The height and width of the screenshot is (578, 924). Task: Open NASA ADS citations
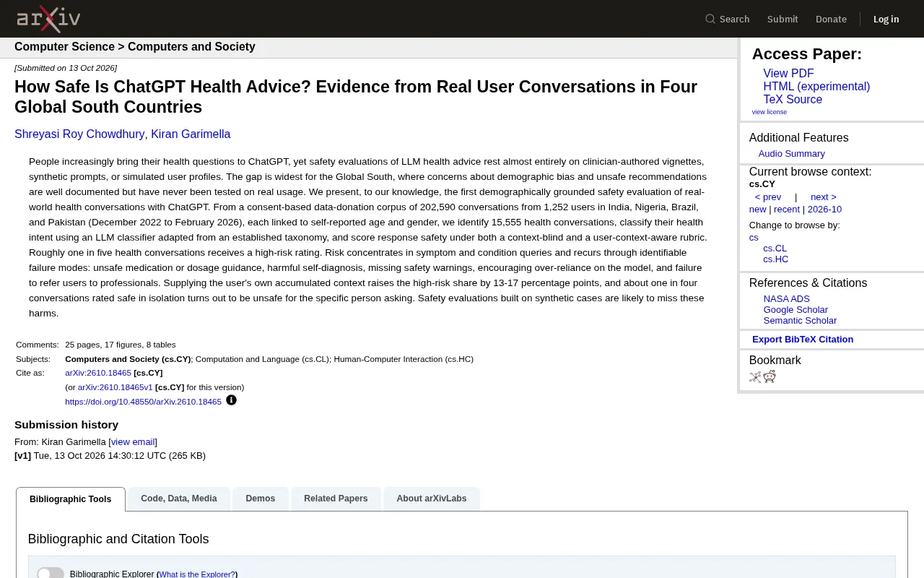click(x=787, y=299)
